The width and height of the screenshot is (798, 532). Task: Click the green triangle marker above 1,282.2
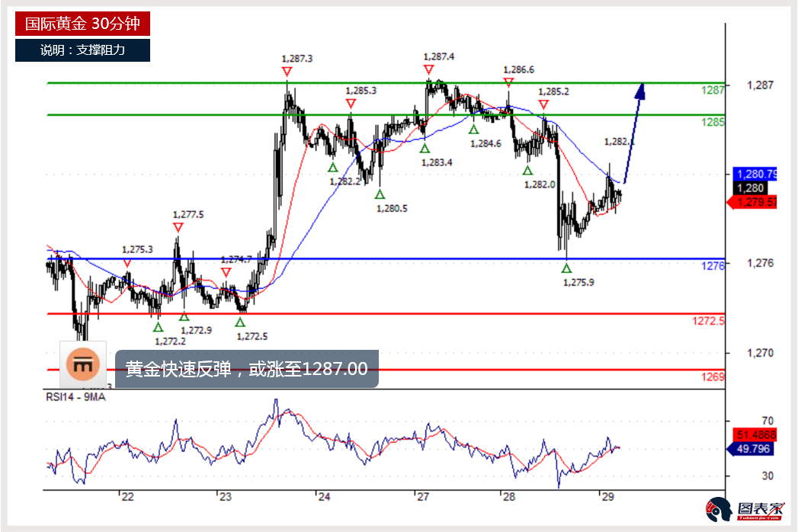click(333, 168)
